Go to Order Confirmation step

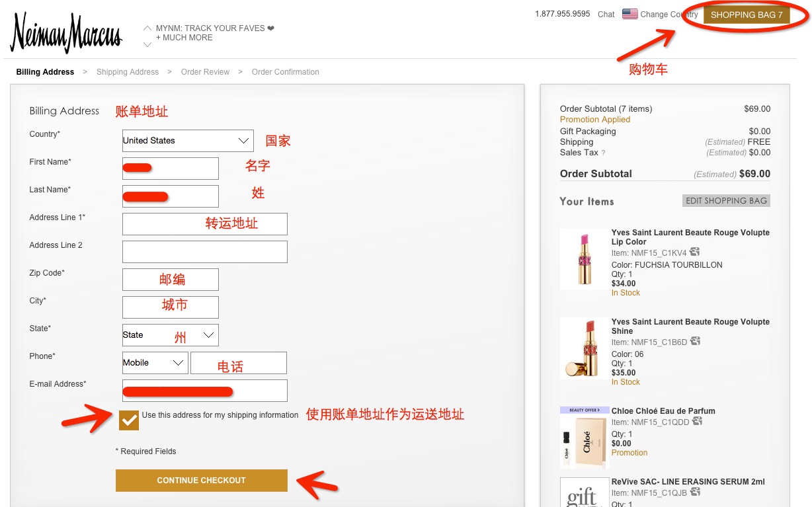click(286, 72)
